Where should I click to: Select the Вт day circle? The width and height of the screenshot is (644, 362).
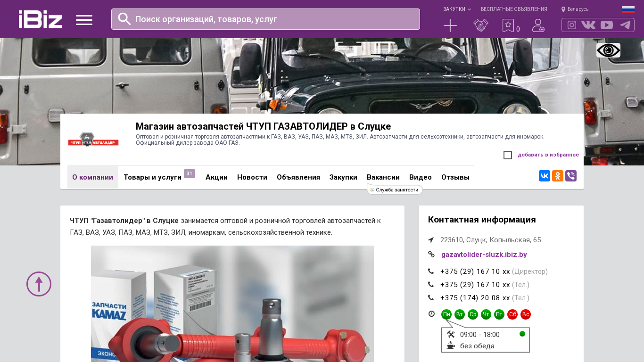(x=460, y=314)
